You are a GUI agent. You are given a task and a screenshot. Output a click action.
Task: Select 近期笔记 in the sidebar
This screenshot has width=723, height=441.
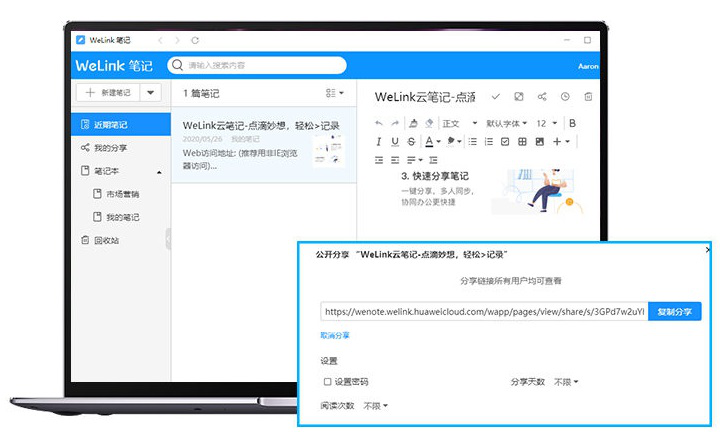point(121,125)
